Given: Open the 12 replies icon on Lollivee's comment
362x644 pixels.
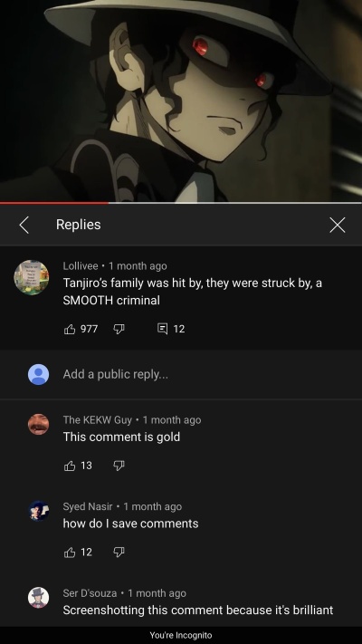Looking at the screenshot, I should pos(163,329).
